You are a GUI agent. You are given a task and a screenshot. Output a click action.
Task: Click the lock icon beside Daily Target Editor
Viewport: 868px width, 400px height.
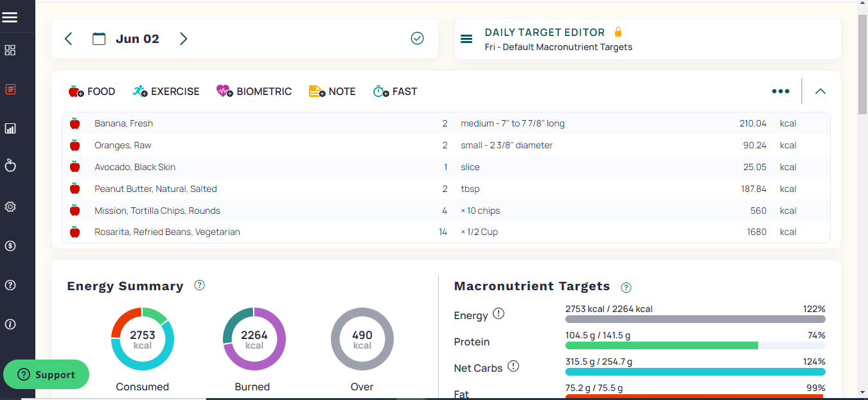618,31
